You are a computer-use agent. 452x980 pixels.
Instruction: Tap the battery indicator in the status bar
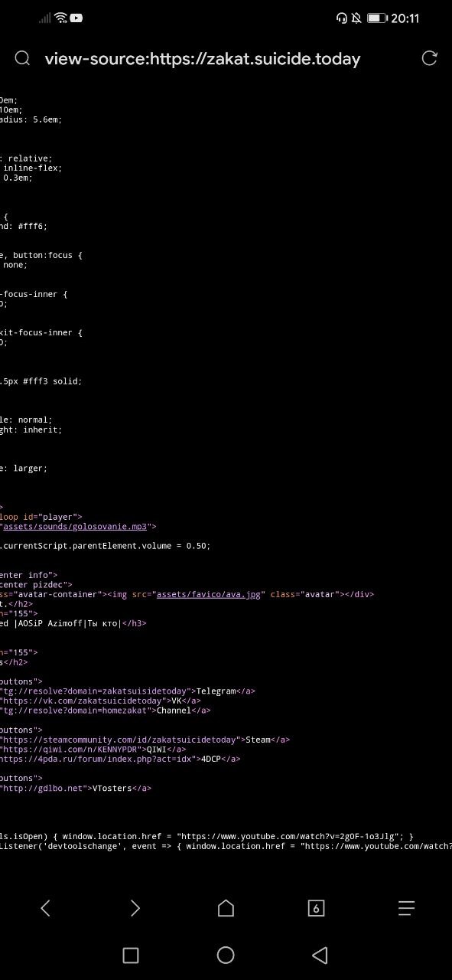(x=376, y=18)
